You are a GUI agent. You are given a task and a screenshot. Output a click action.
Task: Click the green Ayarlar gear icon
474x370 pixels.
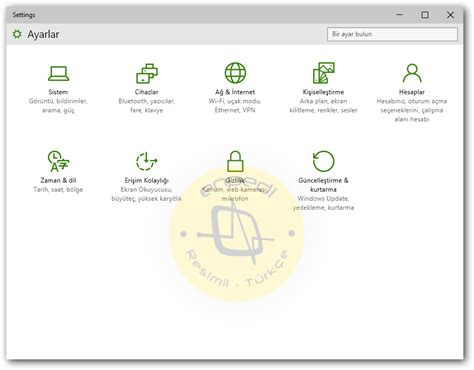click(x=17, y=34)
